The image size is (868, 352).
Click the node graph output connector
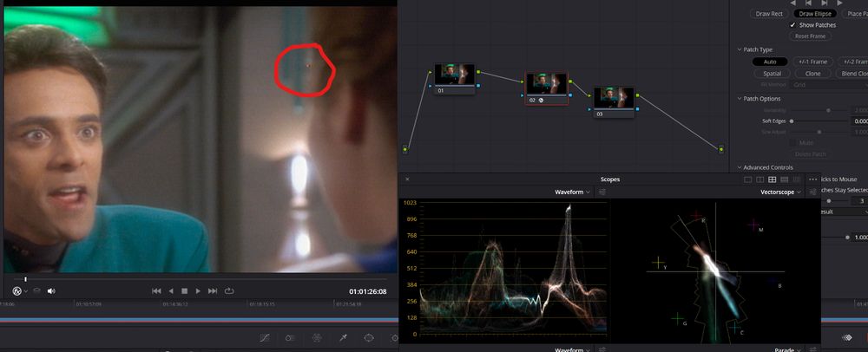(720, 149)
